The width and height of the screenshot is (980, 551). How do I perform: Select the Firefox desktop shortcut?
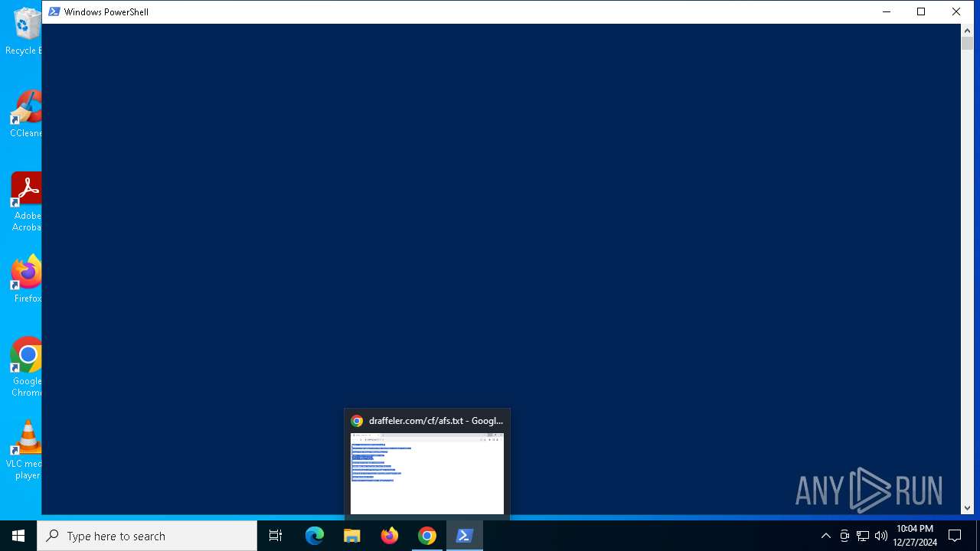(27, 279)
